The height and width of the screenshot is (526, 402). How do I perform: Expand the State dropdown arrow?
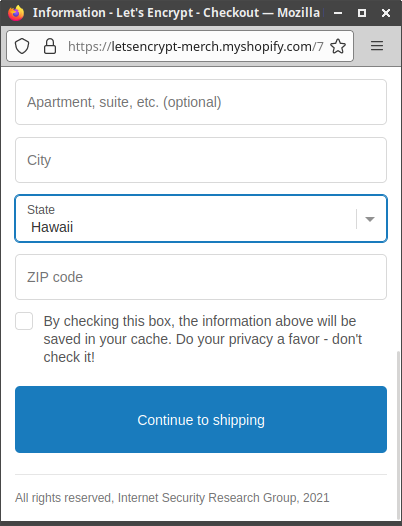coord(370,219)
